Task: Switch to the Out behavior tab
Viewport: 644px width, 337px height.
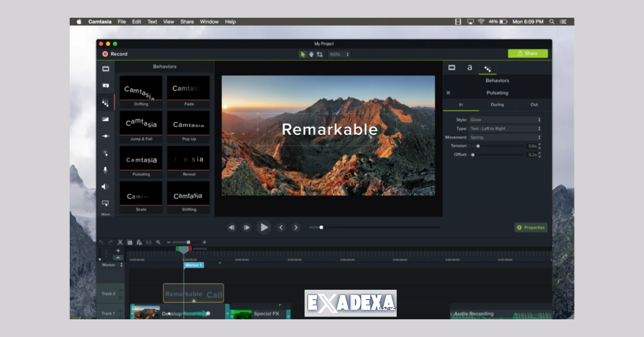Action: (x=533, y=105)
